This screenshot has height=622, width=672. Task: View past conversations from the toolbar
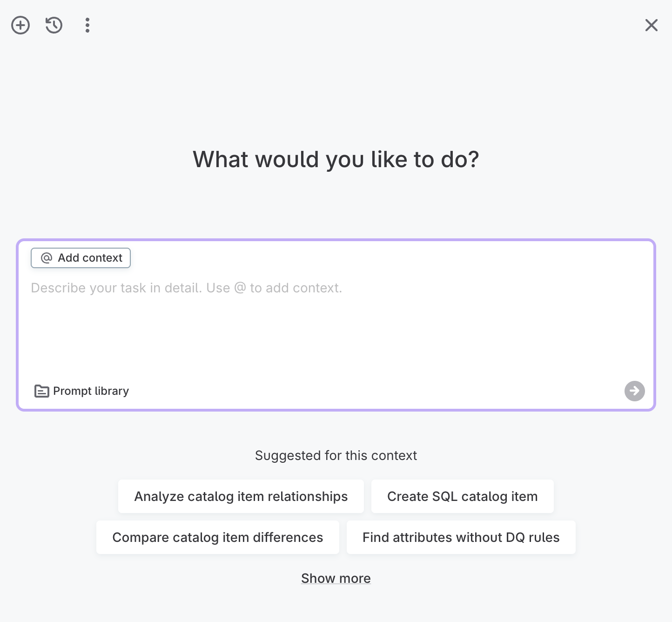pos(54,25)
